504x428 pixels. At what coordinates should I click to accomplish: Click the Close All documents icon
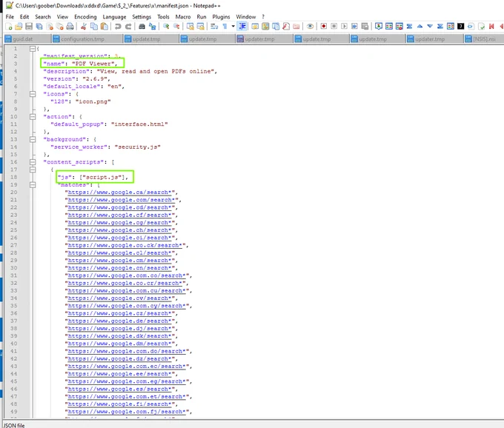tap(60, 27)
